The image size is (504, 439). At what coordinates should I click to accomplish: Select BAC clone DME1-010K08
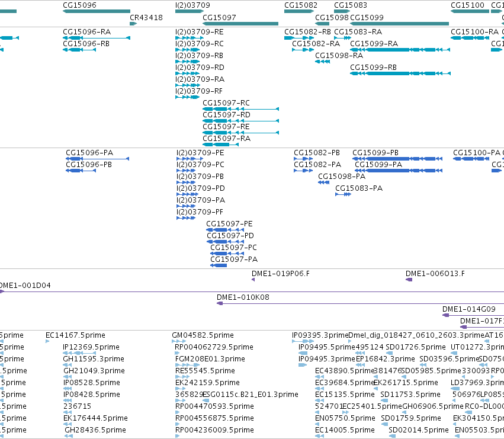click(x=243, y=297)
